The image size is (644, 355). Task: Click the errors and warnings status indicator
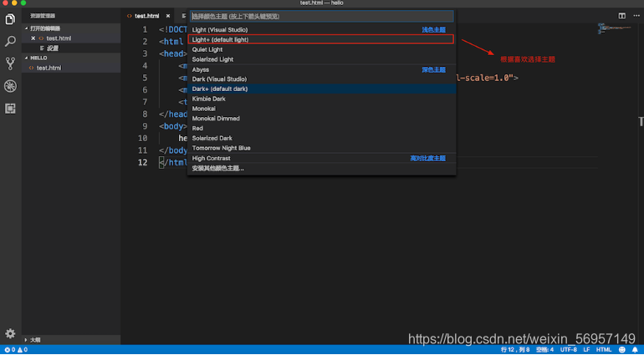(x=16, y=350)
